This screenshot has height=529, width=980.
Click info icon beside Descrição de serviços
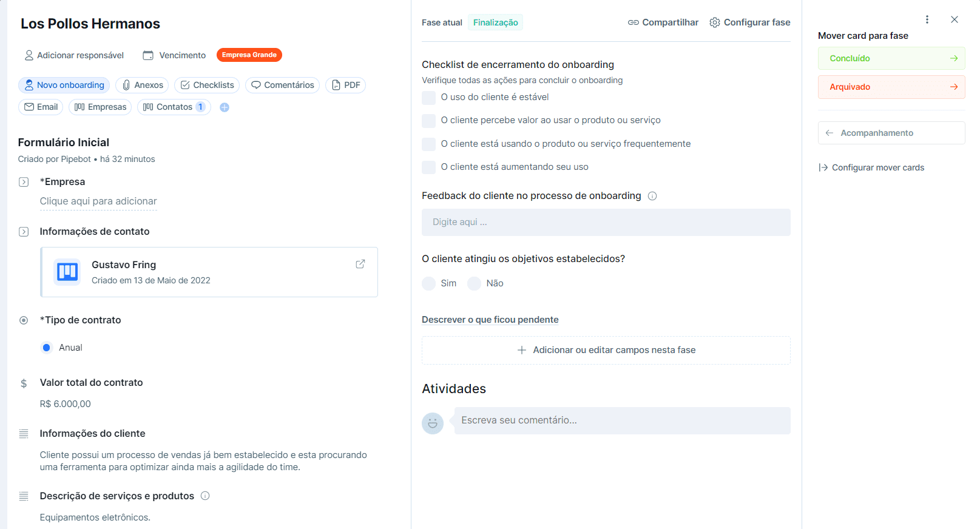tap(205, 496)
